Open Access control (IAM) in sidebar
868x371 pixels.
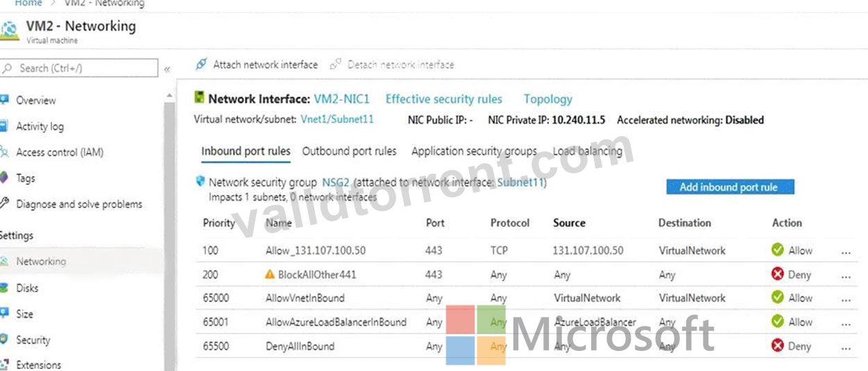click(60, 152)
